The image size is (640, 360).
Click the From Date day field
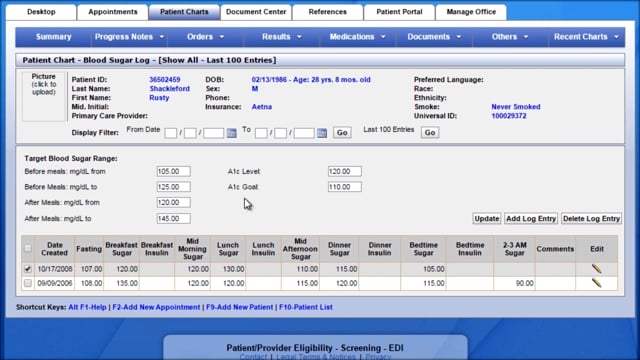190,133
